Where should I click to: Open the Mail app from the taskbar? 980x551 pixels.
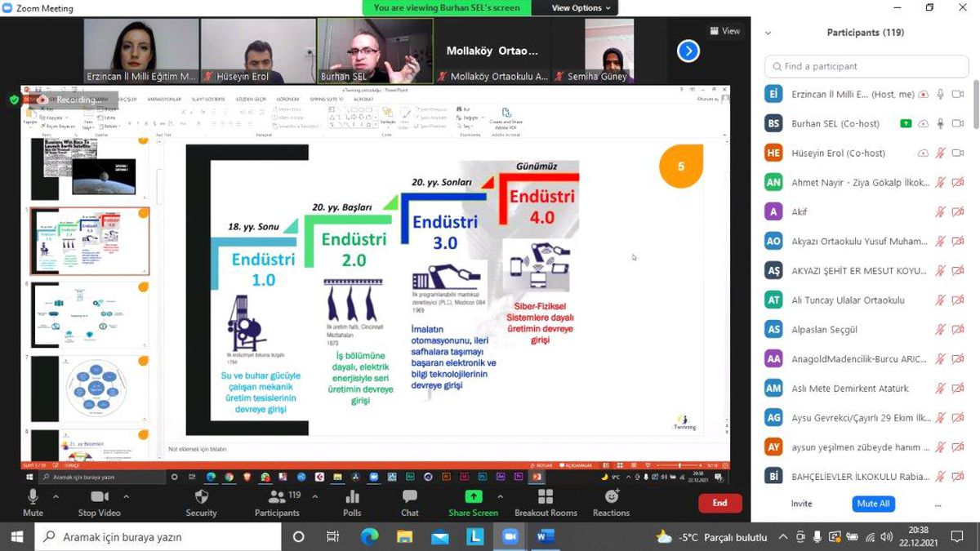tap(440, 536)
